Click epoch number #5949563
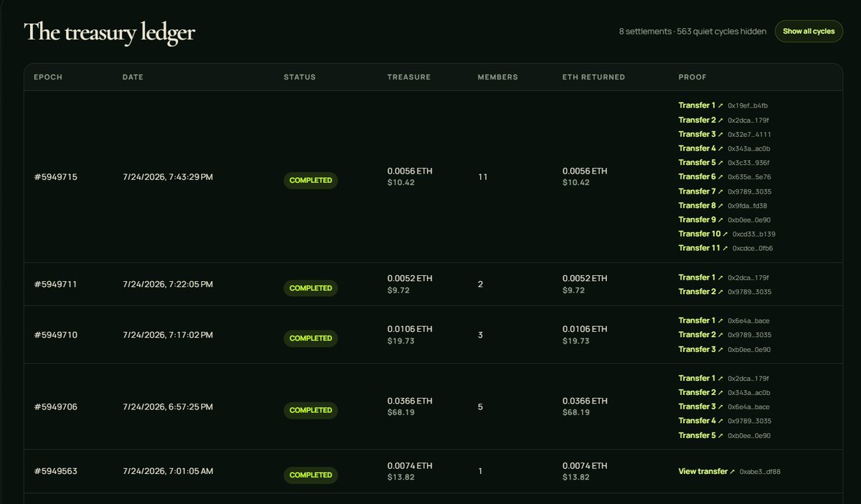The height and width of the screenshot is (504, 861). (x=56, y=471)
